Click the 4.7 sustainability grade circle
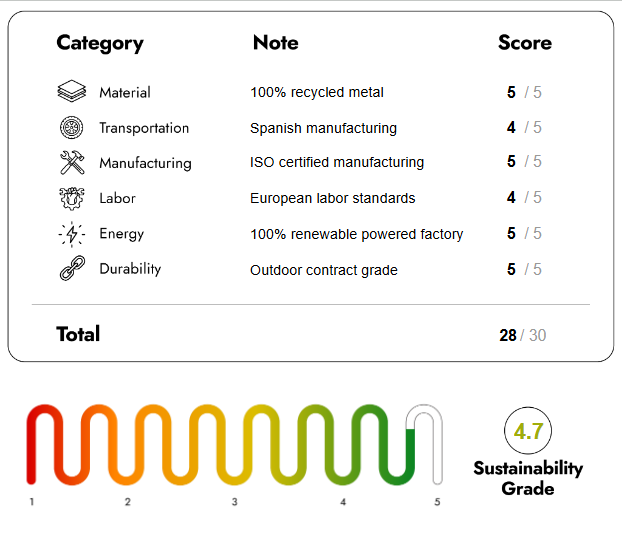The image size is (622, 540). [x=527, y=432]
